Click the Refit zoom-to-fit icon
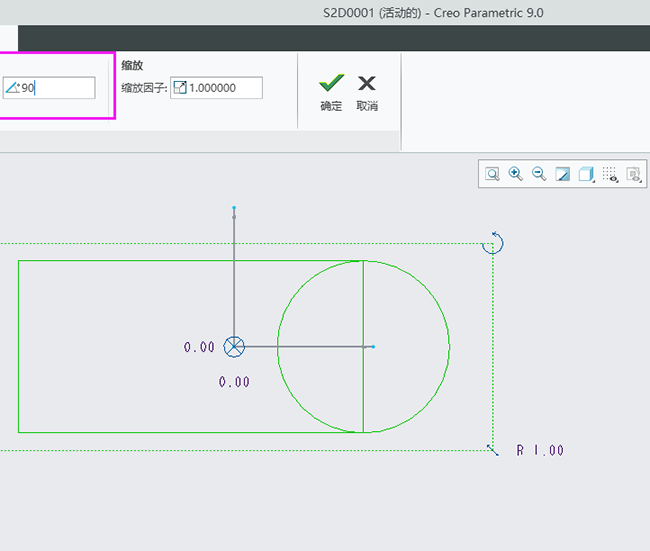Screen dimensions: 650x551 (492, 174)
